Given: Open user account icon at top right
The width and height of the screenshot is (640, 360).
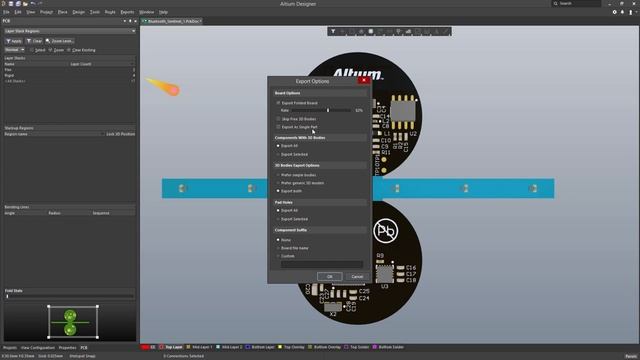Looking at the screenshot, I should tap(631, 12).
